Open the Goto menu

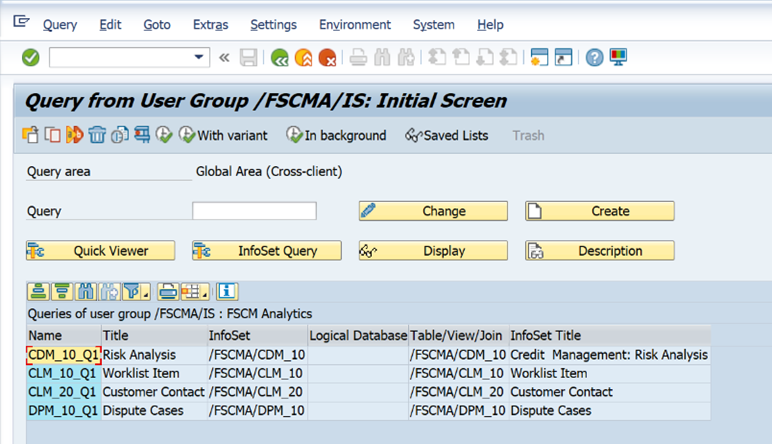[157, 25]
